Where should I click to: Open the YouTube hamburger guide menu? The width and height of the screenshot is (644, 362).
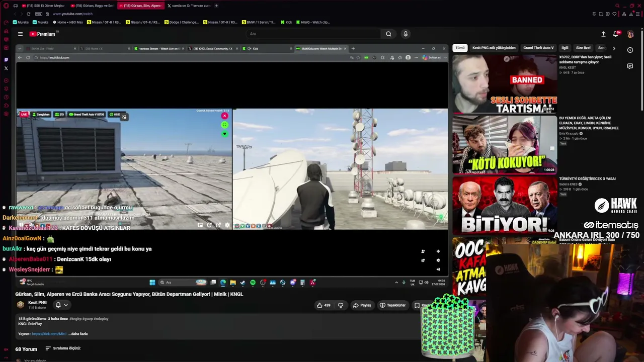[x=20, y=34]
